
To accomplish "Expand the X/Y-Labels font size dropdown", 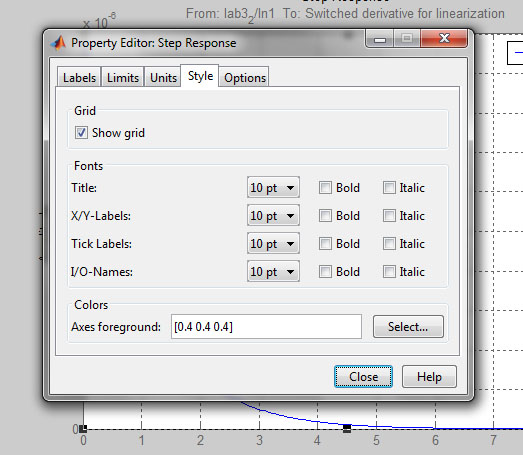I will click(x=273, y=215).
